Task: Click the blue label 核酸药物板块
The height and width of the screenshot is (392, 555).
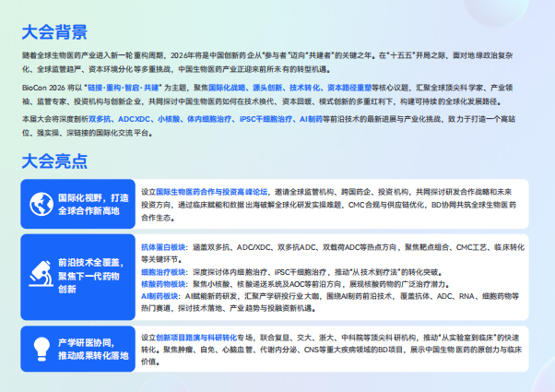Action: point(163,284)
